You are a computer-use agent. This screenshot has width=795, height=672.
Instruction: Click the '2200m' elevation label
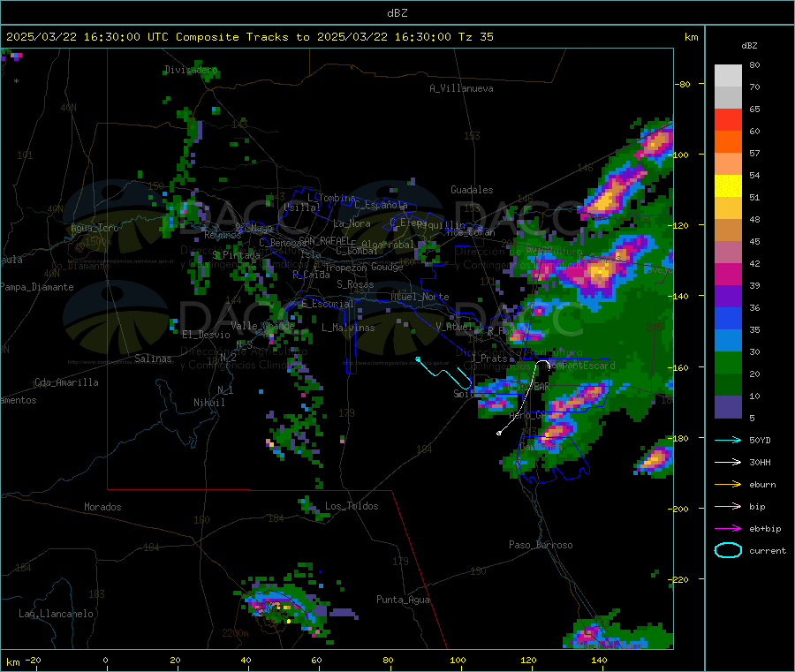pyautogui.click(x=235, y=633)
